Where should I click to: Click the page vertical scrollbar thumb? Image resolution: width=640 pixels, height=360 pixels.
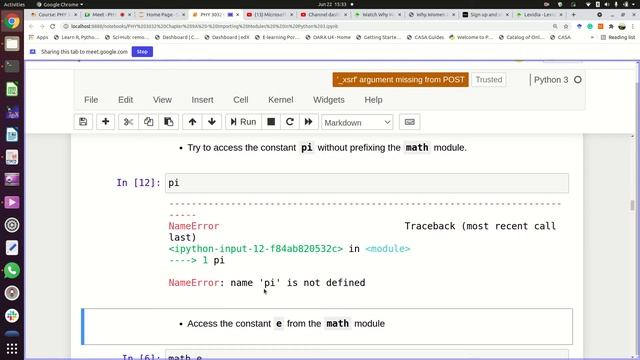633,205
